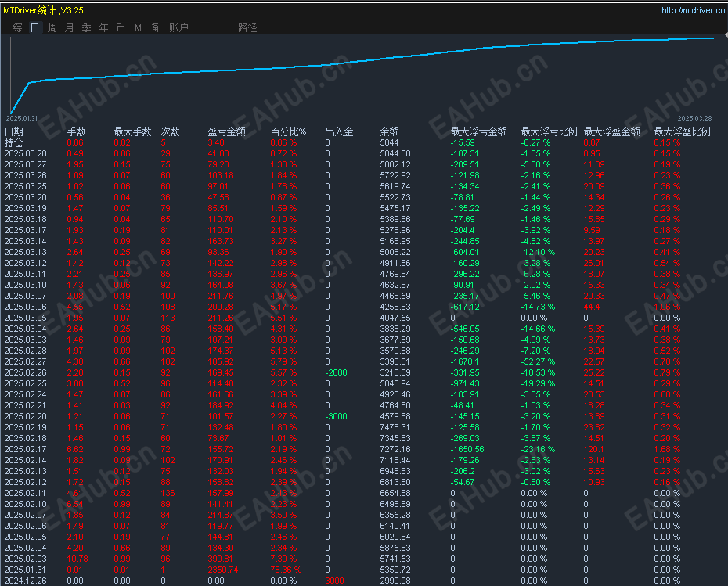Click the 3000 deposit in 2024.12.26 row
This screenshot has width=728, height=586.
coord(334,581)
